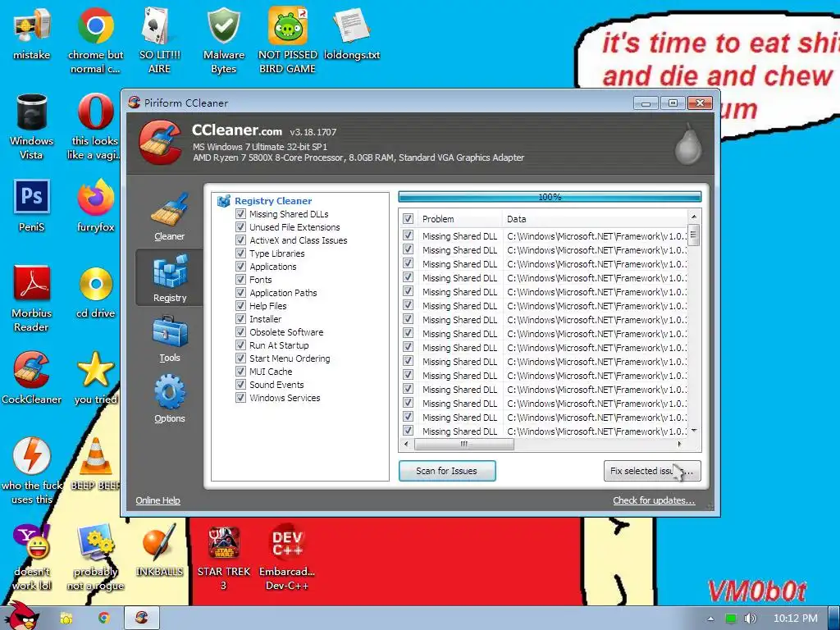Click the 100% scan progress bar
The width and height of the screenshot is (840, 630).
point(550,197)
